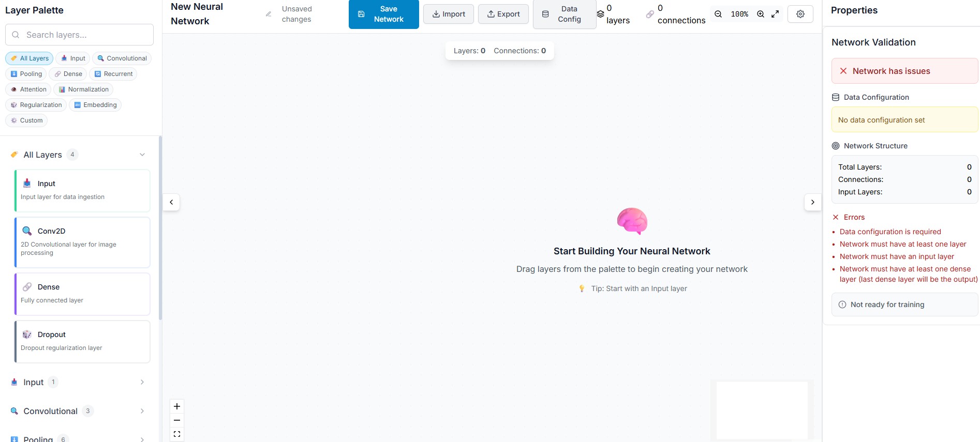Click the red X next to Network has issues
Image resolution: width=980 pixels, height=442 pixels.
843,71
